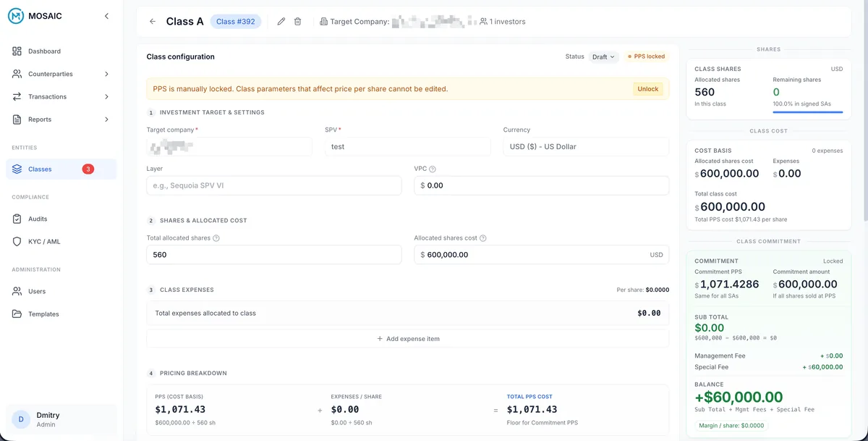
Task: Click the SPV test field
Action: [x=408, y=147]
